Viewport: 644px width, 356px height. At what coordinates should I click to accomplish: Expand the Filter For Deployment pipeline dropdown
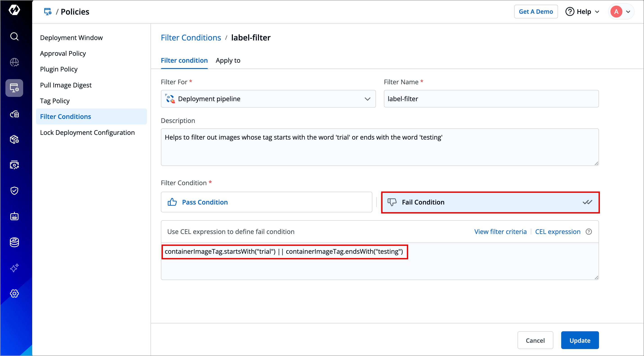pyautogui.click(x=268, y=99)
